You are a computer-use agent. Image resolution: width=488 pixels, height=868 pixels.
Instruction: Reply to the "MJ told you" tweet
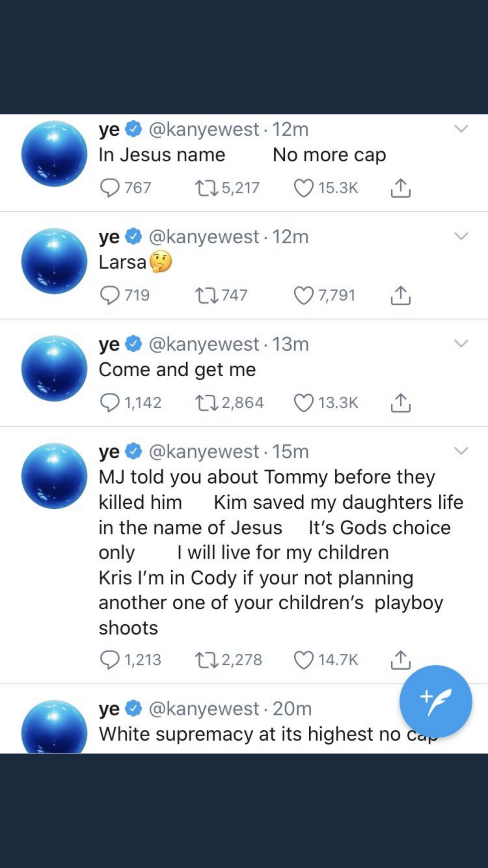point(110,660)
